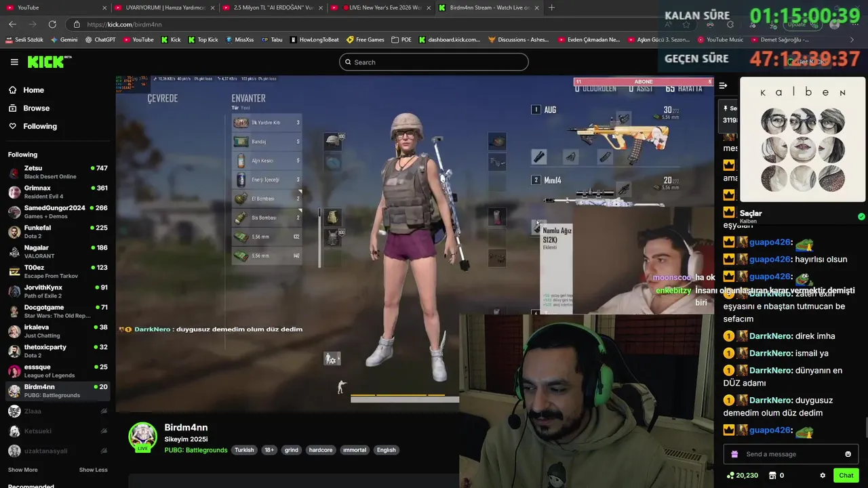Click DarrkNero username beside 'ismail ya'
This screenshot has height=488, width=868.
(770, 353)
